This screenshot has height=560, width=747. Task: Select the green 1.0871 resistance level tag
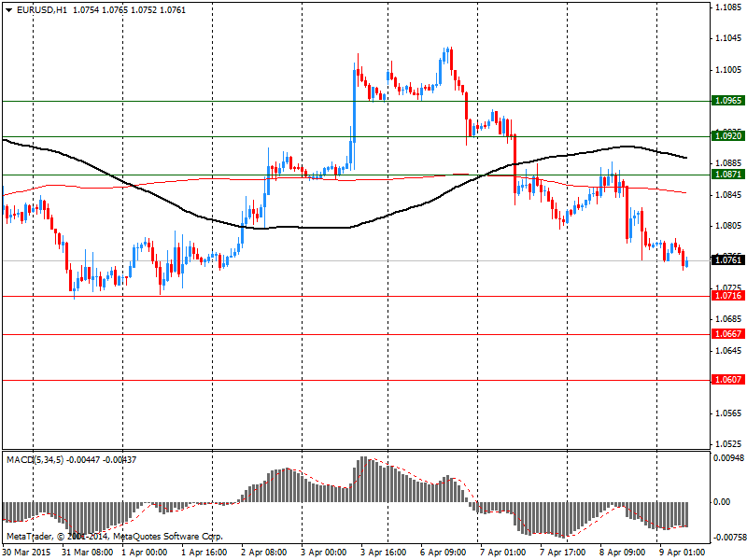coord(728,175)
